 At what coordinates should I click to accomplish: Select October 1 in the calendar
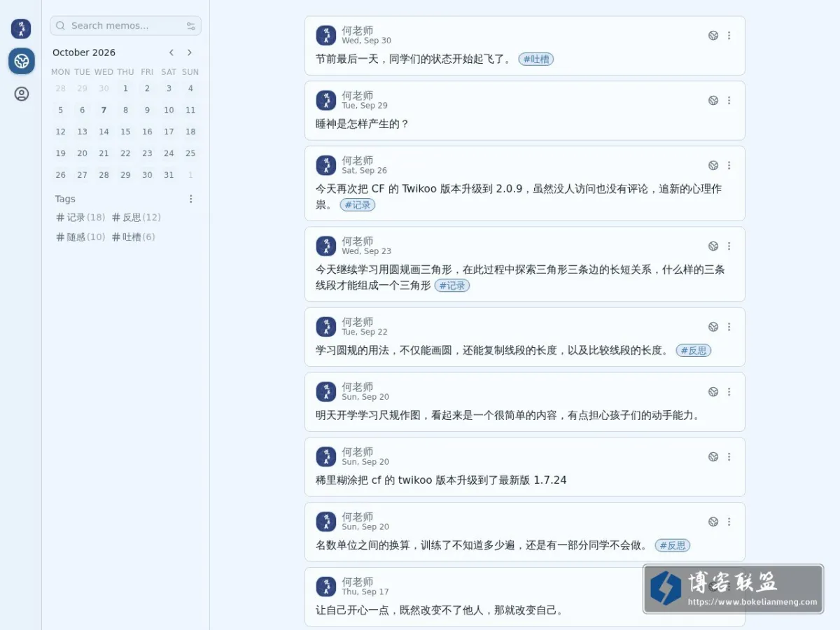pos(125,88)
